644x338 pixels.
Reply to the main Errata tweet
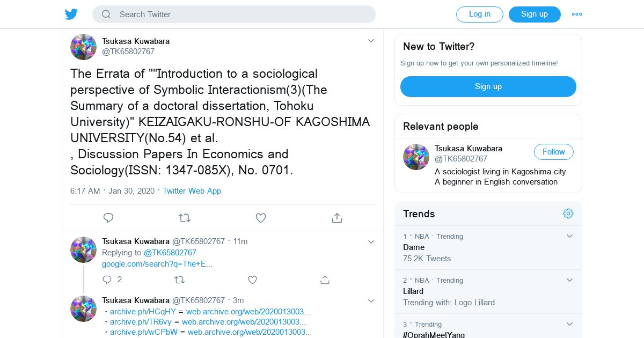coord(108,218)
